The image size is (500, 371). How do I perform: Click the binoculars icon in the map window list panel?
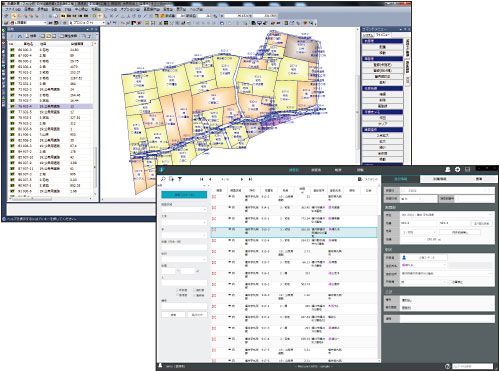[20, 36]
